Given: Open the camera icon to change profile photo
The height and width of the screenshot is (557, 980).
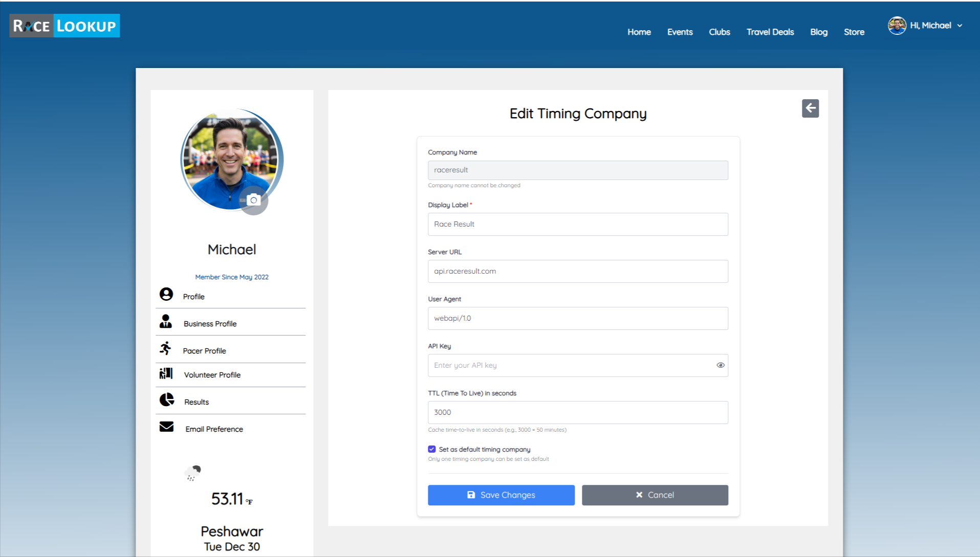Looking at the screenshot, I should tap(253, 200).
